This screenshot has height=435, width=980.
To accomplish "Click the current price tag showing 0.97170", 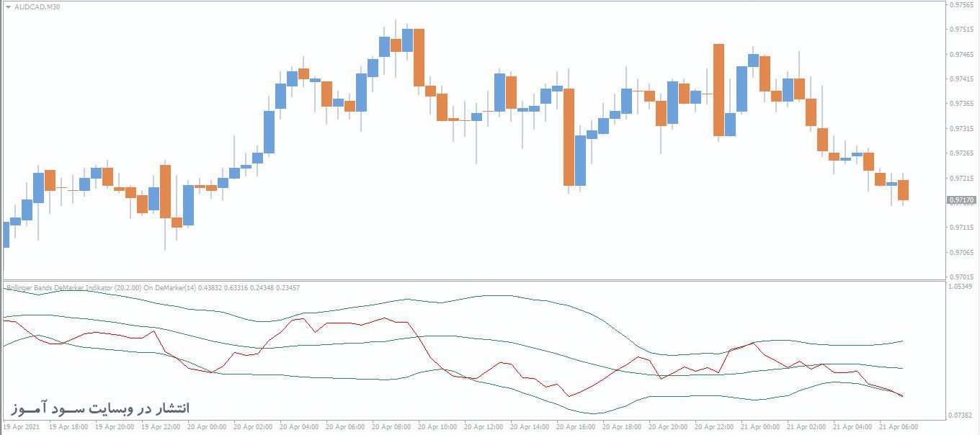I will coord(963,200).
